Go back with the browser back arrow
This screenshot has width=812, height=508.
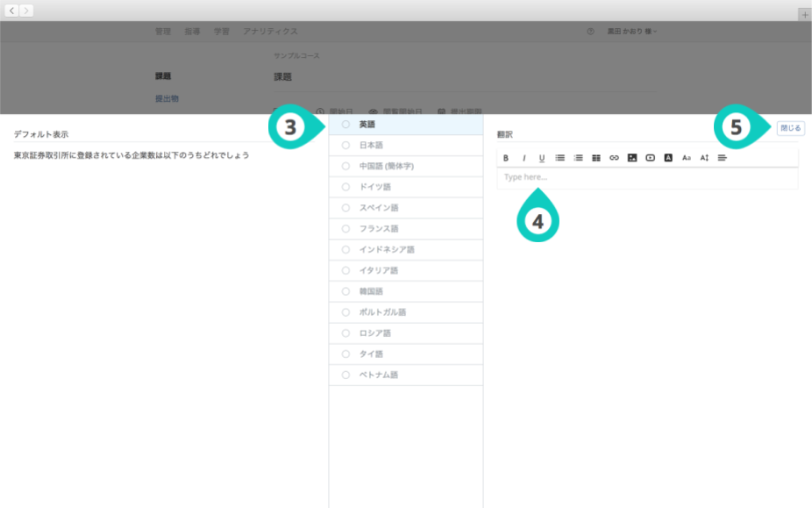tap(12, 11)
